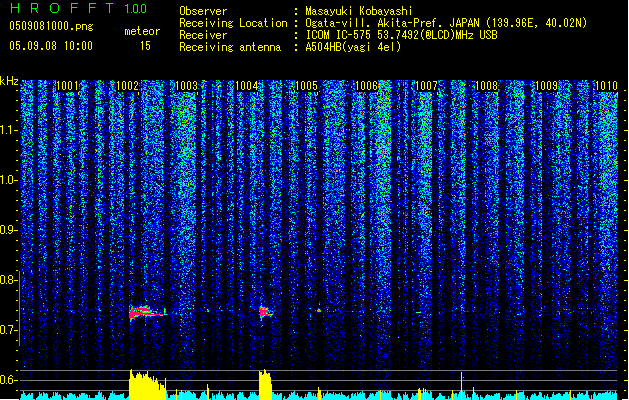
Task: Click the date stamp 05.09.08 10:00
Action: click(x=51, y=46)
